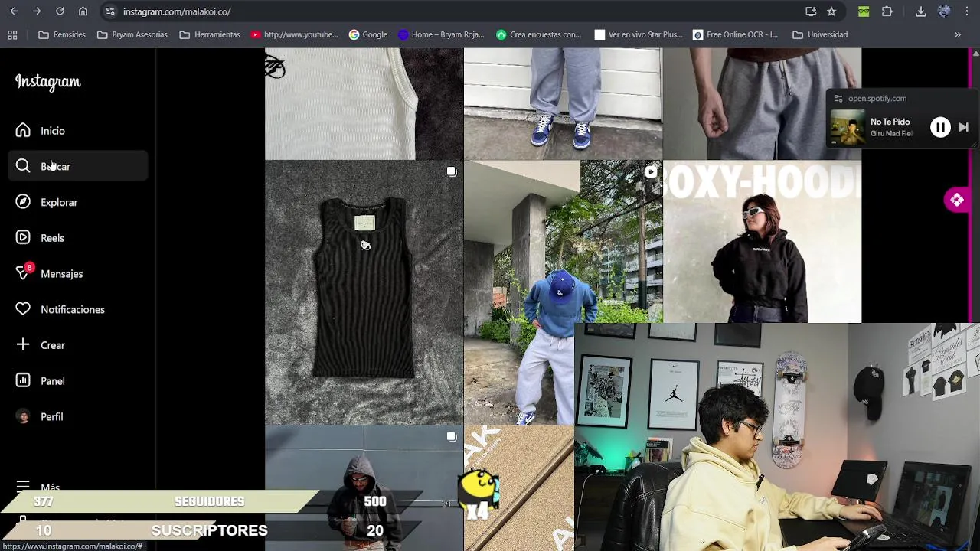View site information icon in address bar
Screen dimensions: 980x551
110,11
